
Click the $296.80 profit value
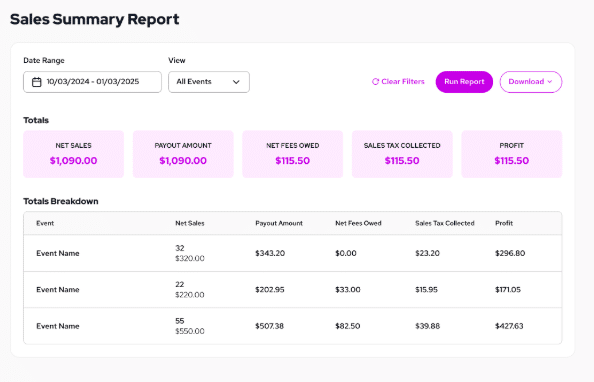[x=510, y=253]
